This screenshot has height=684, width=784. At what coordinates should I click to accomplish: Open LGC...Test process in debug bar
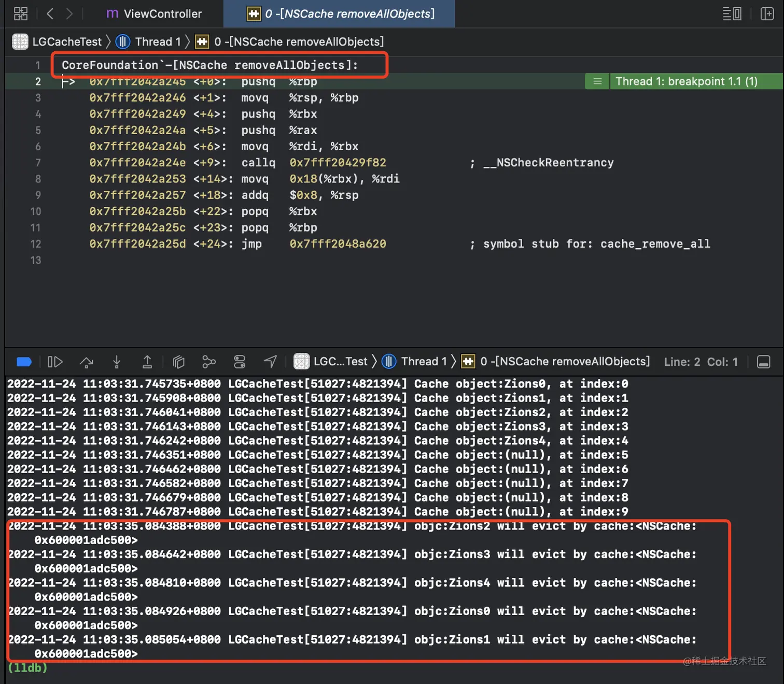click(x=341, y=361)
